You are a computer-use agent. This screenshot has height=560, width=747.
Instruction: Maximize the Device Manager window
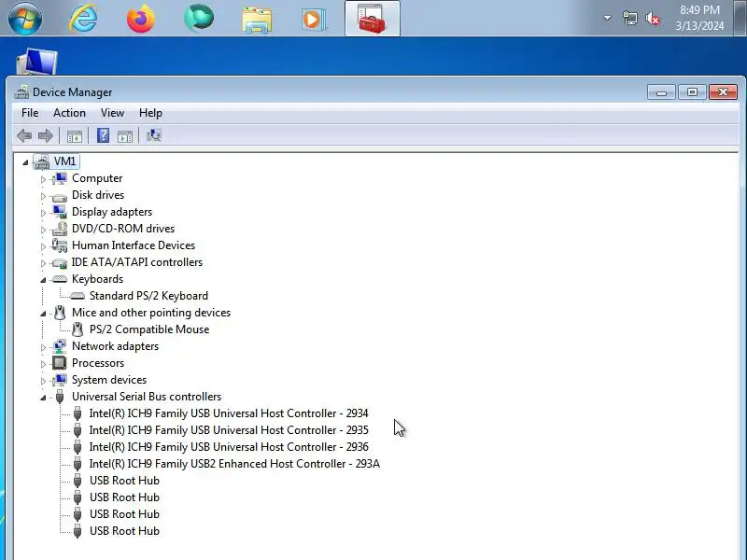[x=692, y=91]
